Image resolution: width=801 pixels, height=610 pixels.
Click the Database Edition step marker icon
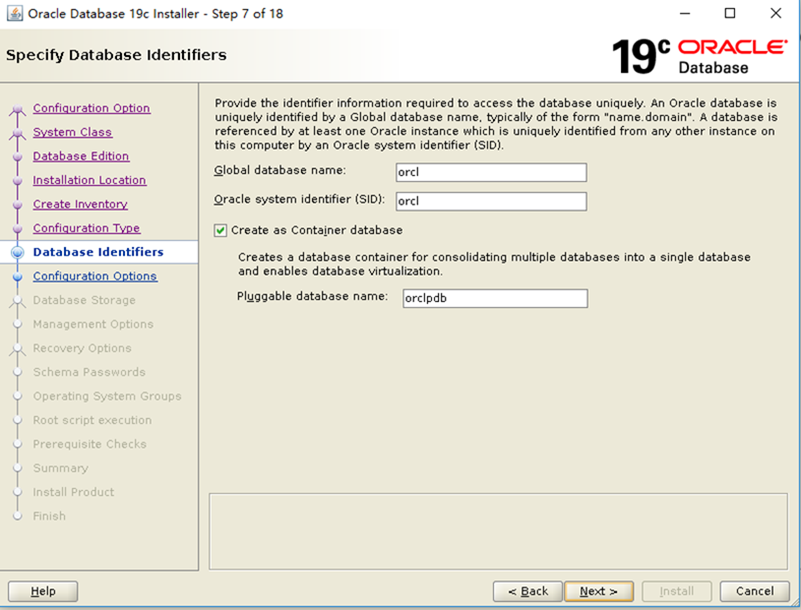tap(17, 157)
